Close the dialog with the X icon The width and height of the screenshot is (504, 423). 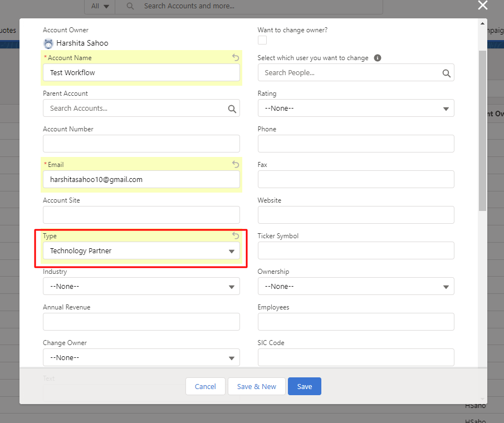[x=483, y=6]
